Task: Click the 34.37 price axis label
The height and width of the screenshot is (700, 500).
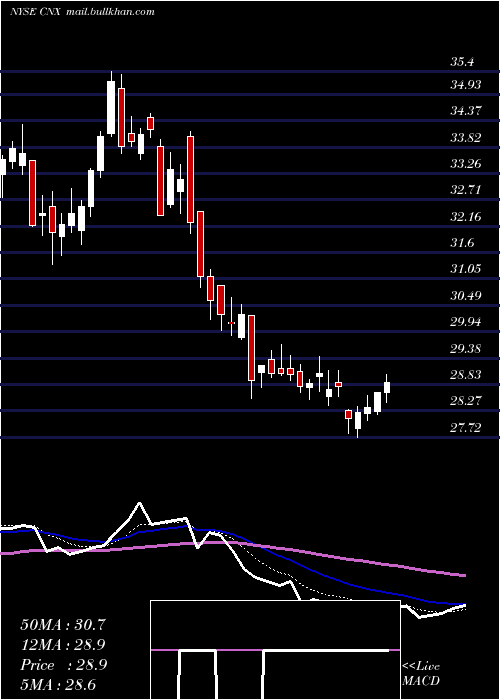Action: coord(466,111)
